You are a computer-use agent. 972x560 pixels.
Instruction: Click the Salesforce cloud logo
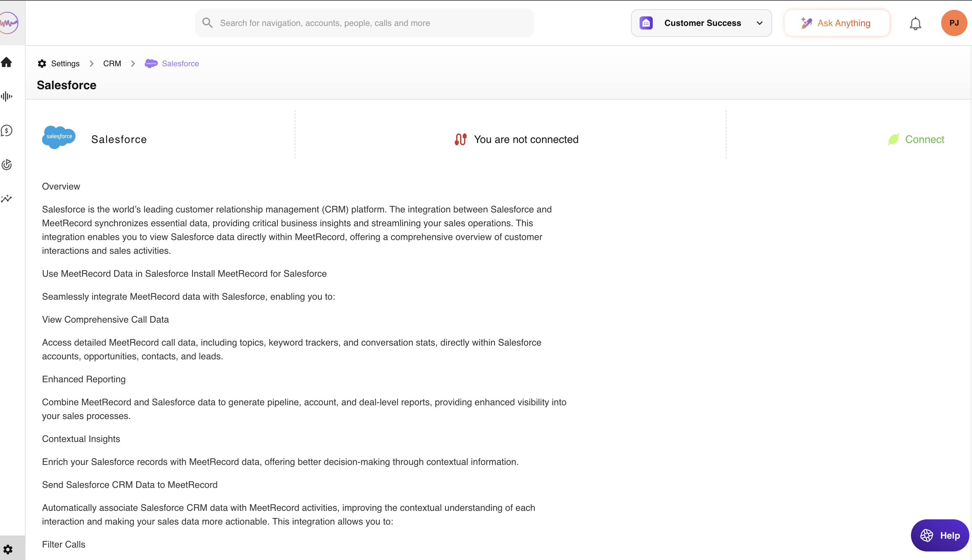point(58,137)
